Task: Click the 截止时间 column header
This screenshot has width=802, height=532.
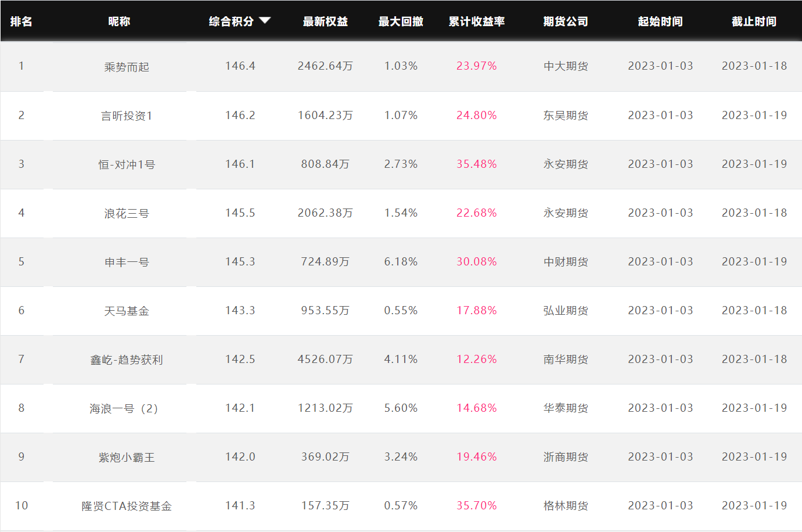Action: (754, 21)
